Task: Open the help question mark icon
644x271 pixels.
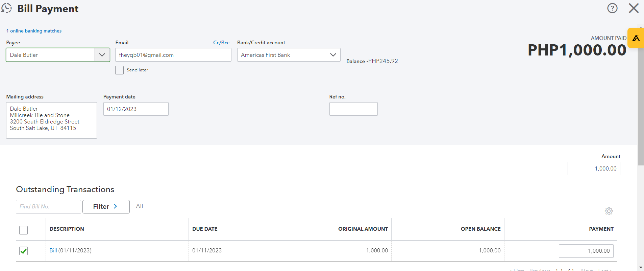Action: pos(612,8)
